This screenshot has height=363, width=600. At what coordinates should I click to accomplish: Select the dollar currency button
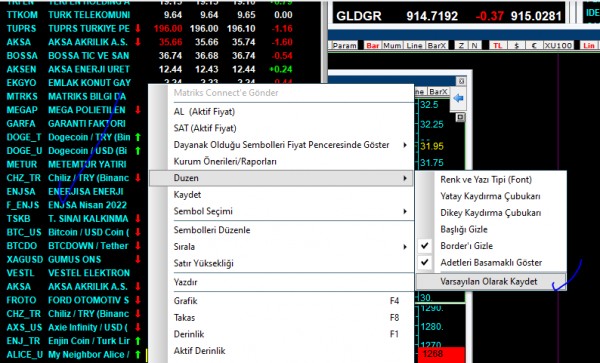point(517,46)
